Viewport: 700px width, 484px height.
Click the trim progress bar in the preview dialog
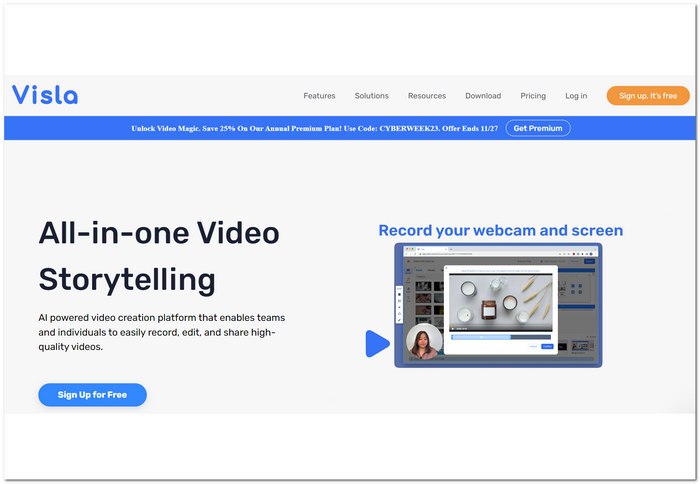pyautogui.click(x=500, y=337)
